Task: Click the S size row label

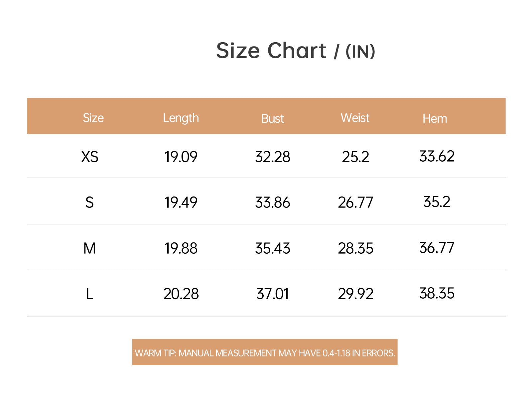Action: coord(89,202)
